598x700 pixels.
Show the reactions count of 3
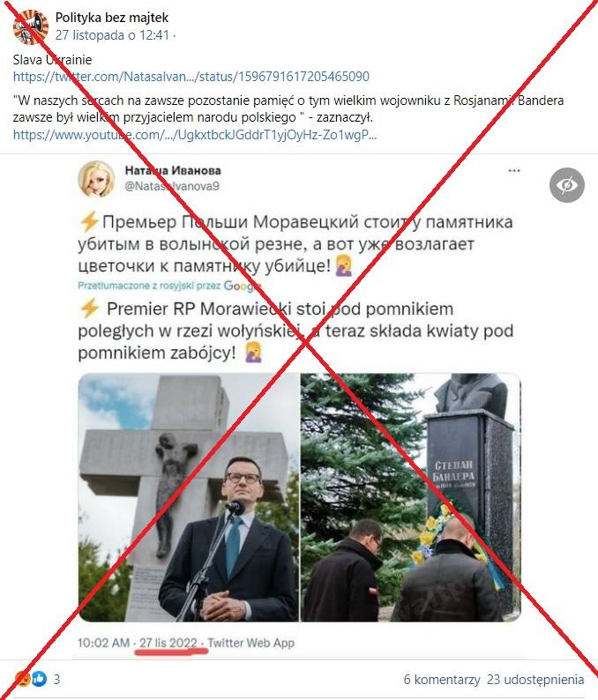coord(56,680)
